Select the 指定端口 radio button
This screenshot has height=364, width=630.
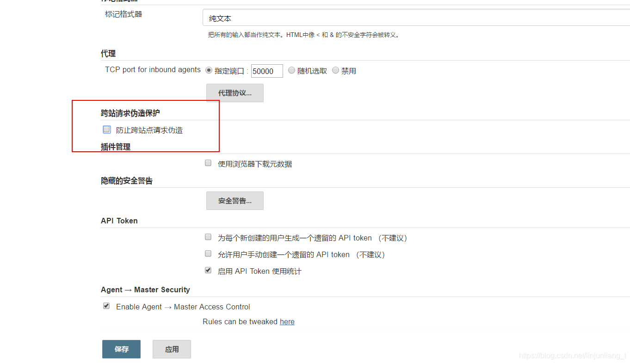pyautogui.click(x=209, y=70)
